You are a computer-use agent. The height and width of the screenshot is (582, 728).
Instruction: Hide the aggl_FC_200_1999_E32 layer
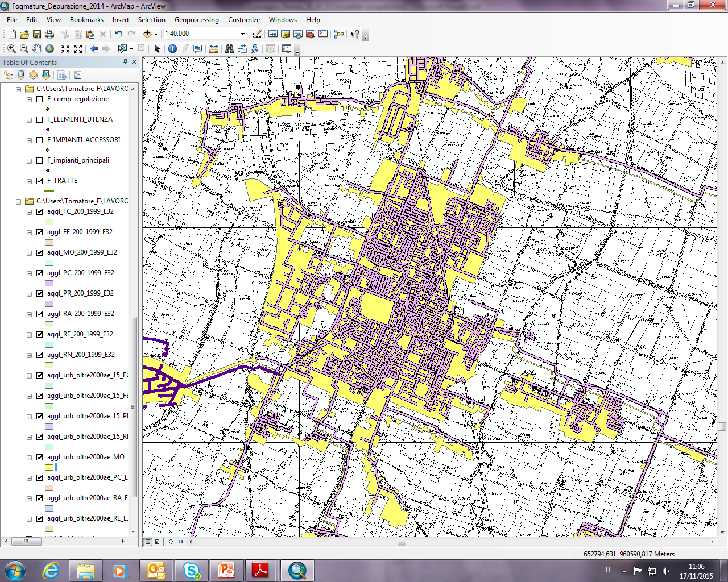(x=40, y=211)
